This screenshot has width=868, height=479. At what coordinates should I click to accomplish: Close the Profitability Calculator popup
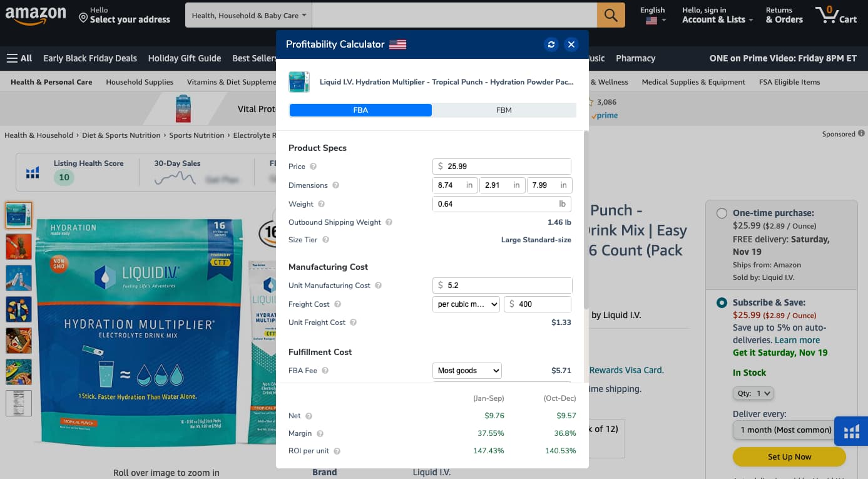[571, 44]
